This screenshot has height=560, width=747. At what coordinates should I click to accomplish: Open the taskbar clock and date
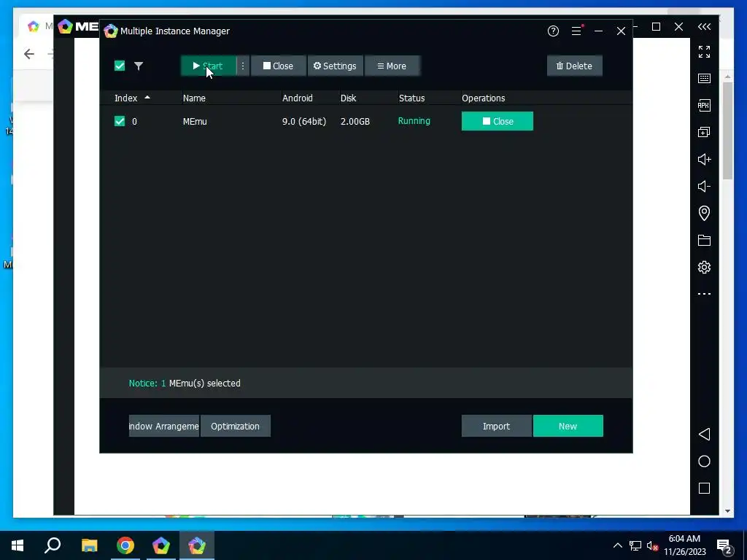click(684, 545)
